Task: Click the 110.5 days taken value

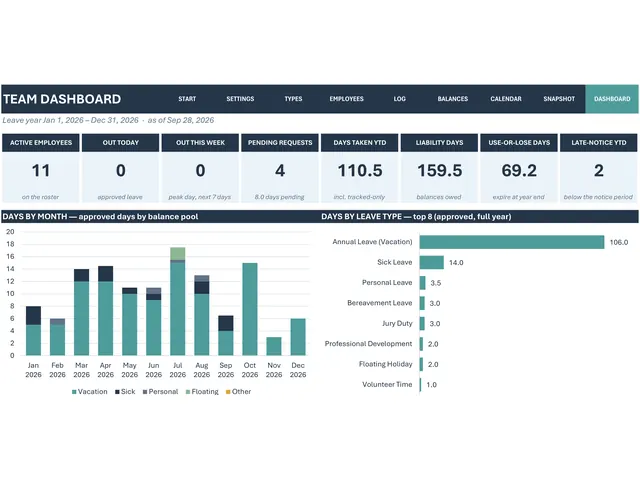Action: click(360, 171)
